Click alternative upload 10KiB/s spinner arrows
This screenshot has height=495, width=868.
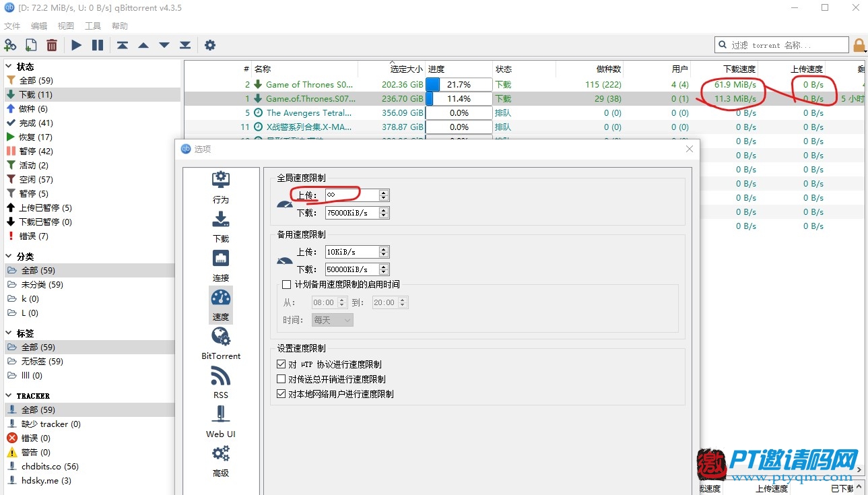pyautogui.click(x=384, y=251)
